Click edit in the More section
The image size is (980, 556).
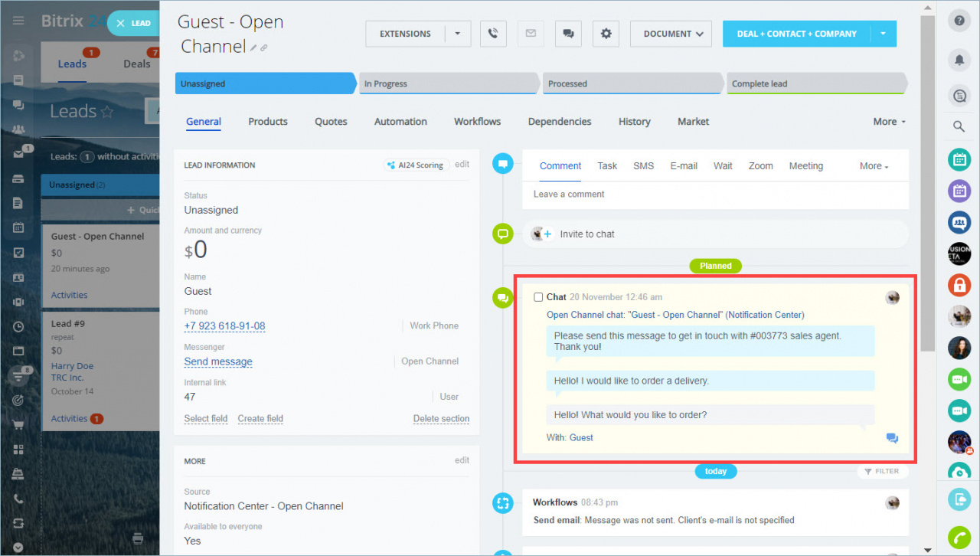462,461
